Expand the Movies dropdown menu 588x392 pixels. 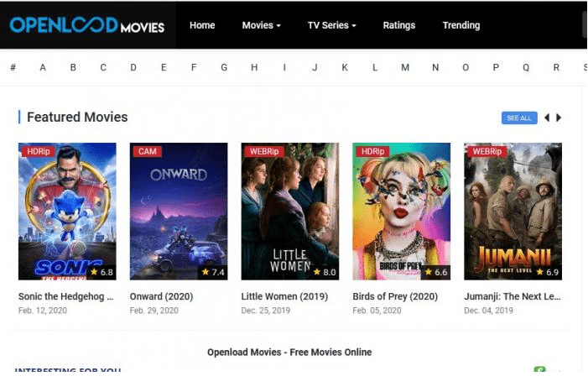click(262, 25)
